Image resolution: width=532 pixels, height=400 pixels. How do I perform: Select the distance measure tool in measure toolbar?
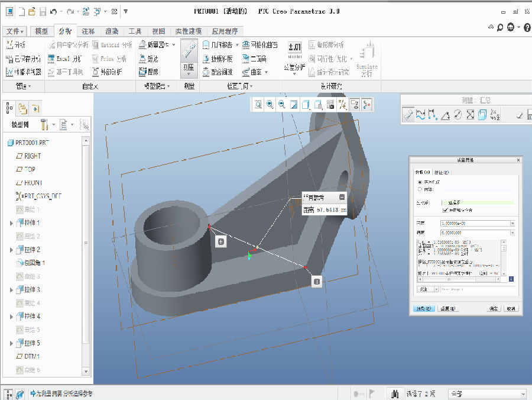(433, 115)
